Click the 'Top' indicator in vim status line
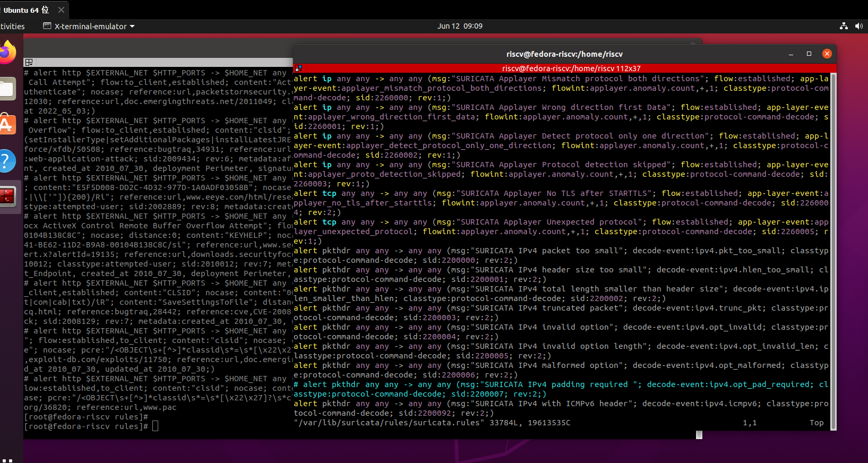 coord(817,423)
